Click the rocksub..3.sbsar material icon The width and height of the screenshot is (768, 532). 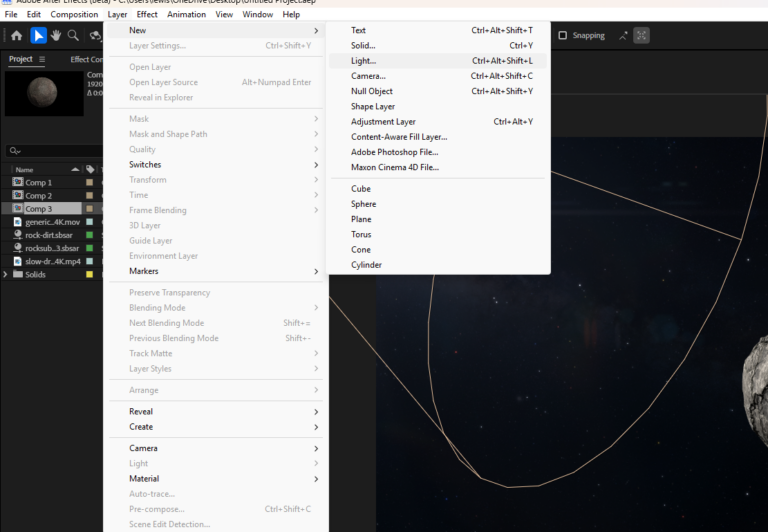[x=18, y=248]
